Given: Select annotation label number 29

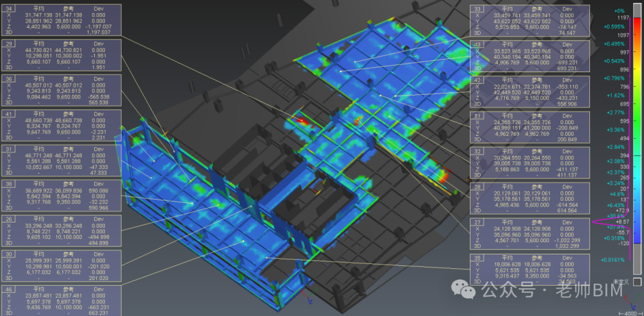Looking at the screenshot, I should point(61,55).
